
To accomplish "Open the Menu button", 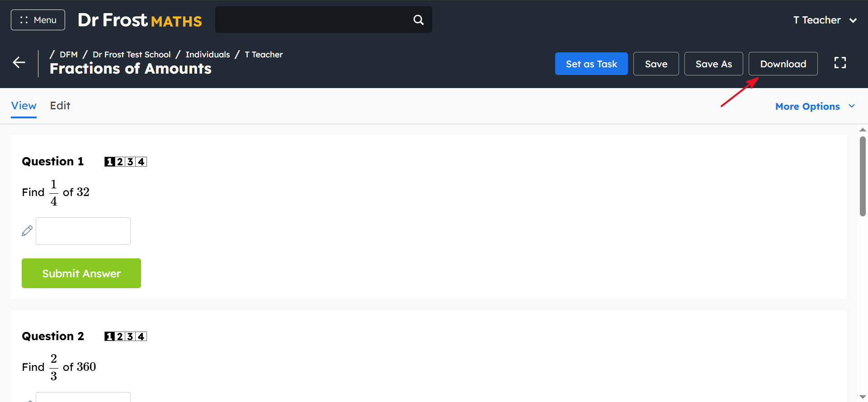I will [38, 20].
